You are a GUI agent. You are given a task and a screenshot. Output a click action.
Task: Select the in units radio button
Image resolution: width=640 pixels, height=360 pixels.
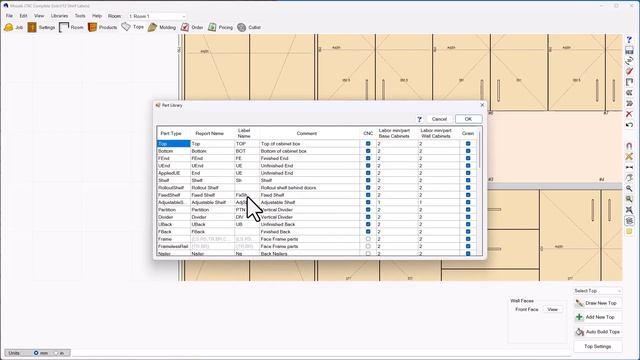(56, 353)
